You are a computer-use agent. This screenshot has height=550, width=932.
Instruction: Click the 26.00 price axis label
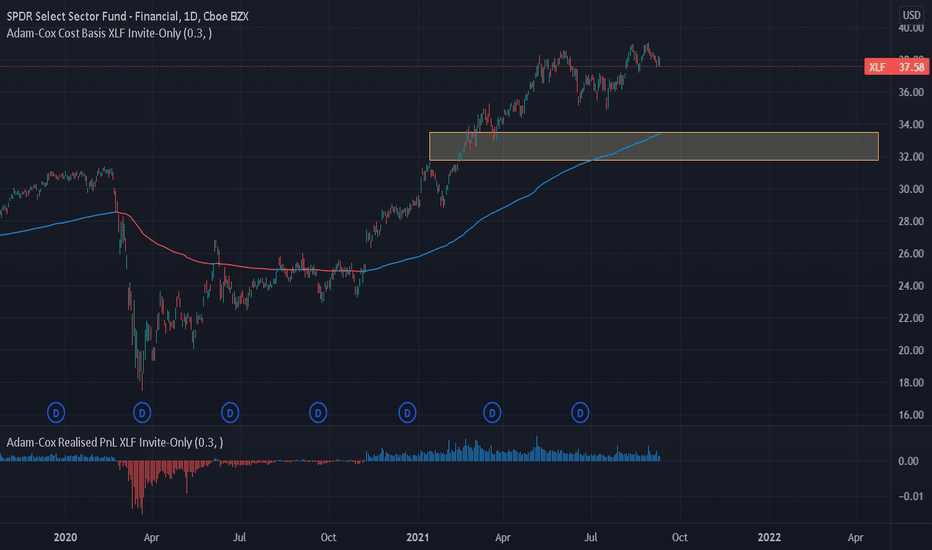pos(911,253)
